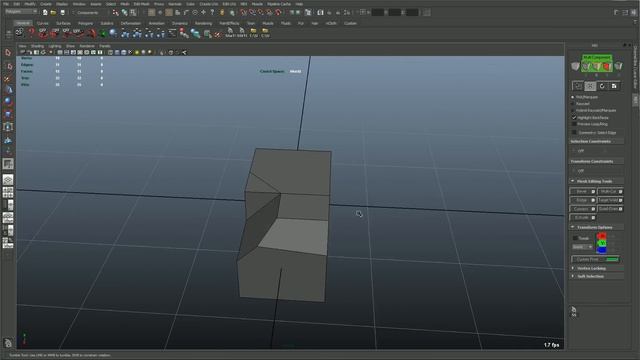Open the Bevel tool option box

593,191
